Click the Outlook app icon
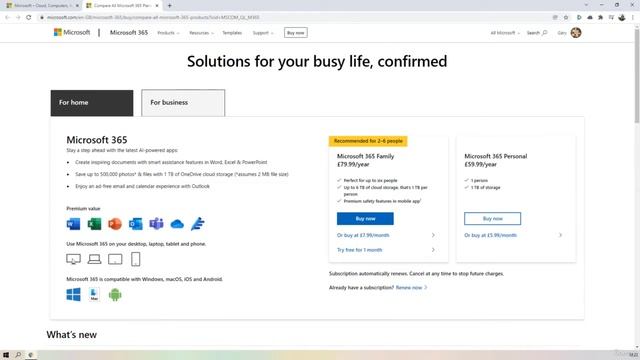This screenshot has width=640, height=360. click(136, 224)
